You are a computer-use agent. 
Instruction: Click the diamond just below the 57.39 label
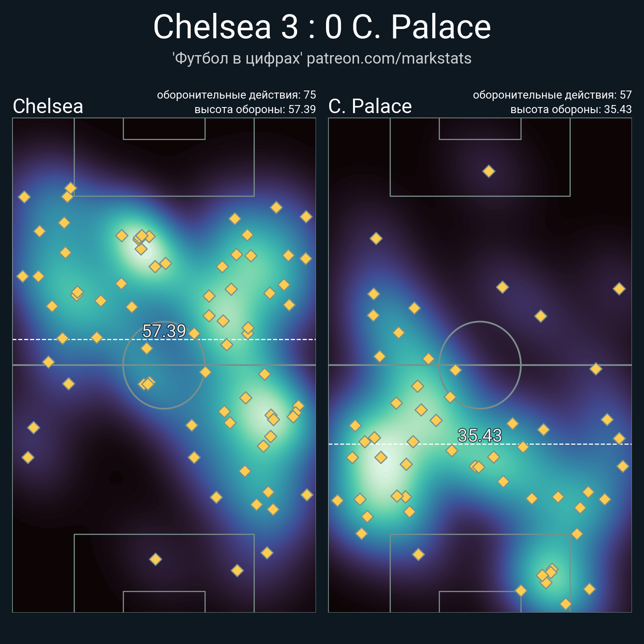(147, 348)
